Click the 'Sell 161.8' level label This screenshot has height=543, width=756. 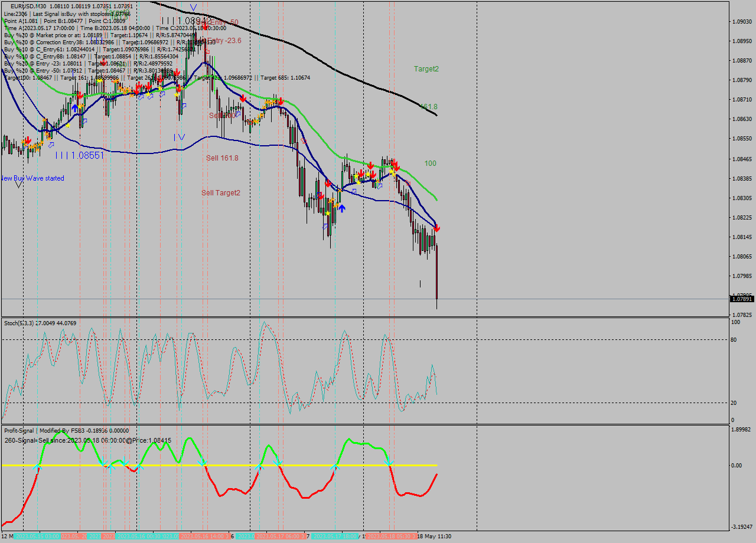[222, 158]
